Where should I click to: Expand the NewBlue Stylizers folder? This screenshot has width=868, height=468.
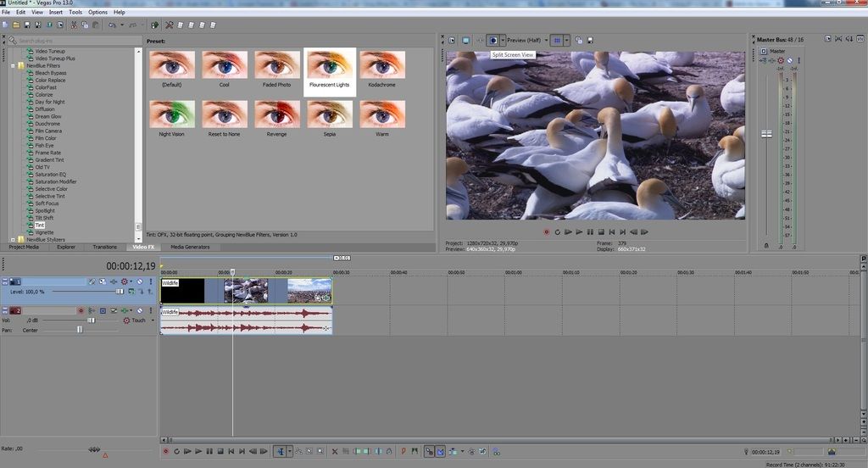(13, 240)
